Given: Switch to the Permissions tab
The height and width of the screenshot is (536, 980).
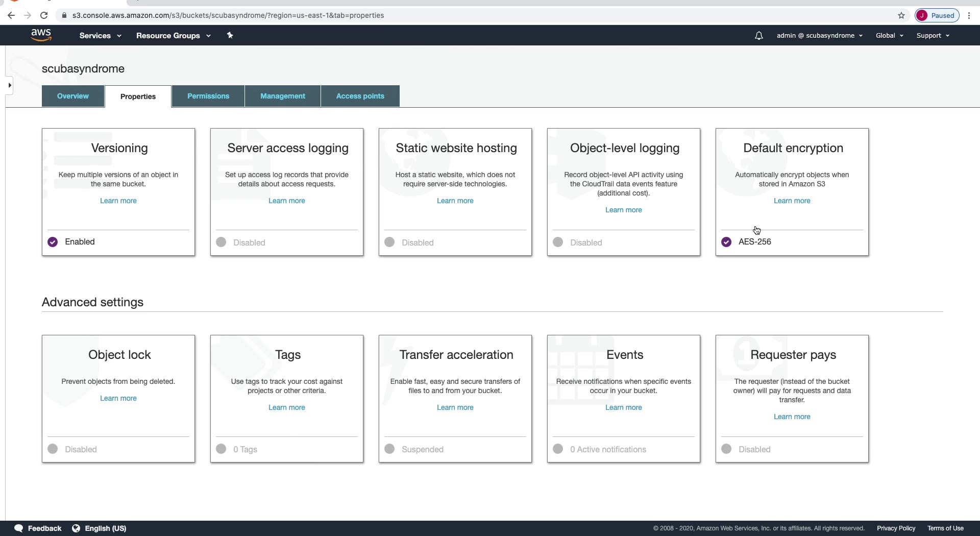Looking at the screenshot, I should (208, 96).
